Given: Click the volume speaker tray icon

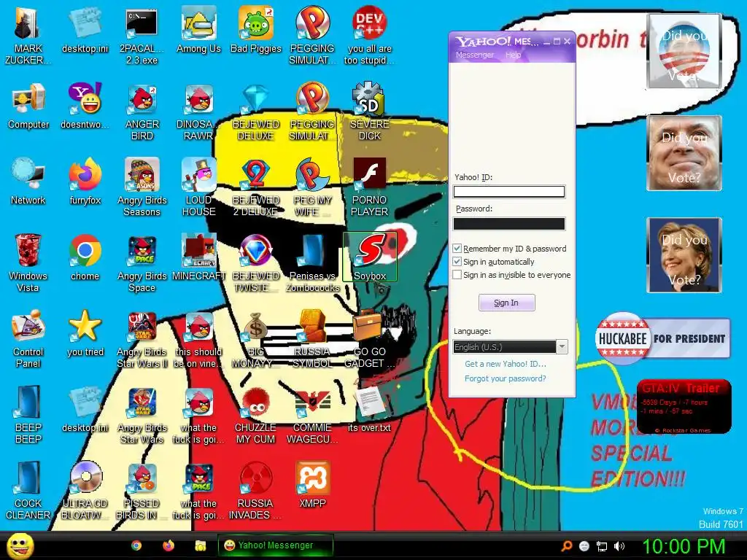Looking at the screenshot, I should point(619,546).
